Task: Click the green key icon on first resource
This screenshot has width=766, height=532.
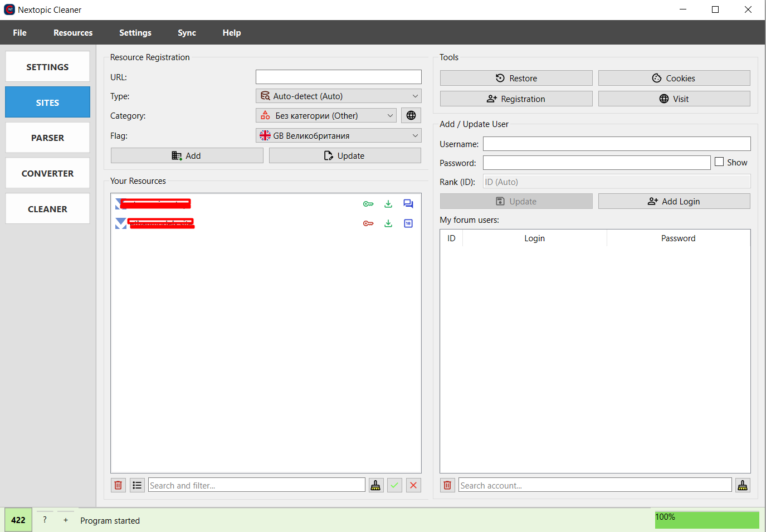Action: [x=368, y=204]
